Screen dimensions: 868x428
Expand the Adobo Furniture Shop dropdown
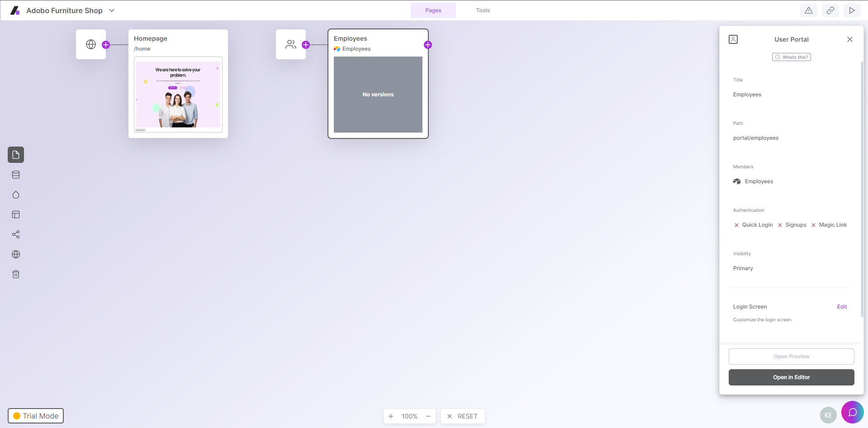pyautogui.click(x=112, y=10)
